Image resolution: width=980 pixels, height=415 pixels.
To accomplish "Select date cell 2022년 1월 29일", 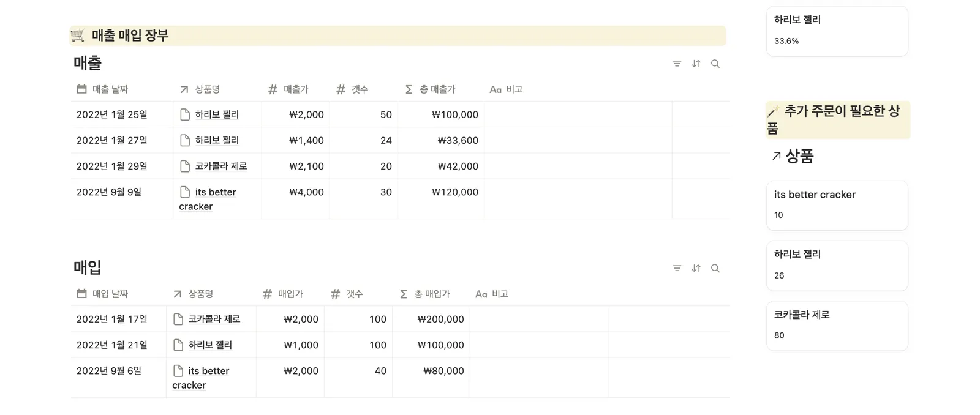I will point(122,166).
